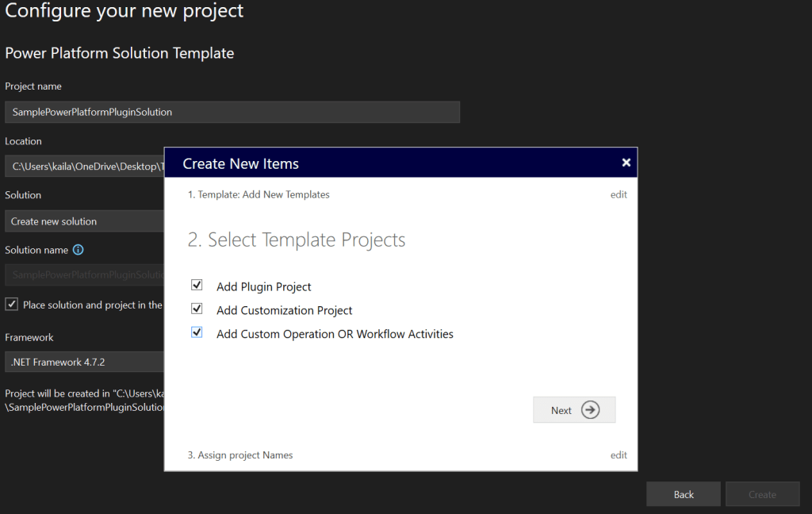Expand step 3 Assign project Names
The width and height of the screenshot is (812, 514).
pos(240,455)
